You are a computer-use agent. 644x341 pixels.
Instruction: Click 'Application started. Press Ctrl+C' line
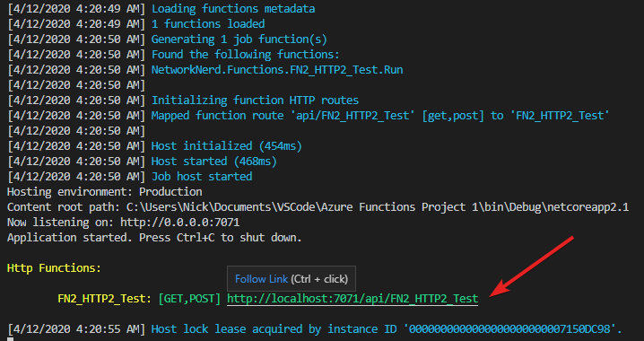154,238
